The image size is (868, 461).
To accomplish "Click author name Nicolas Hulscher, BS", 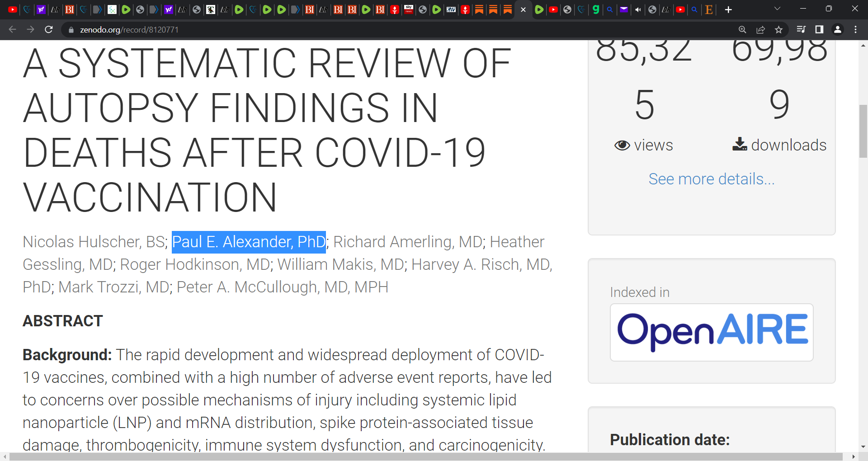I will 94,242.
